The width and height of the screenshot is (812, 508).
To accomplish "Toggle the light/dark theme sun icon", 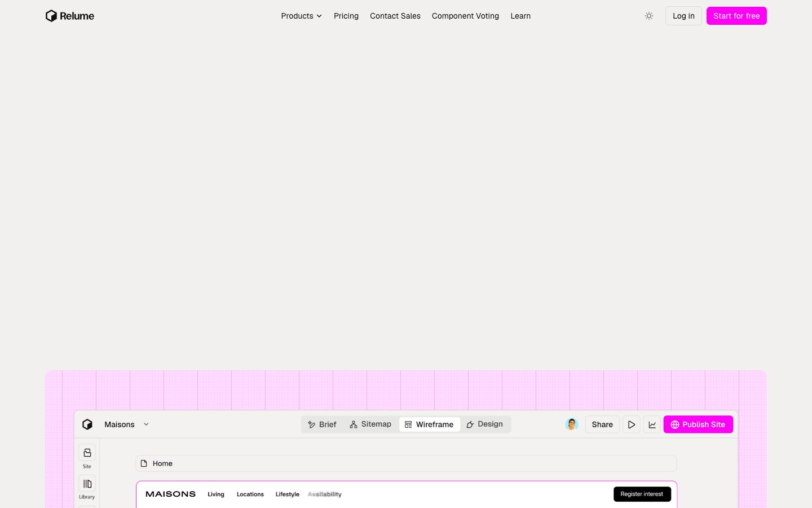I will click(649, 16).
